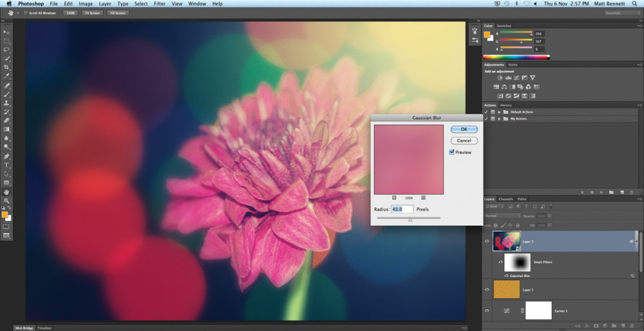The height and width of the screenshot is (331, 644).
Task: Hide Layer 1 with its eye icon
Action: click(487, 290)
